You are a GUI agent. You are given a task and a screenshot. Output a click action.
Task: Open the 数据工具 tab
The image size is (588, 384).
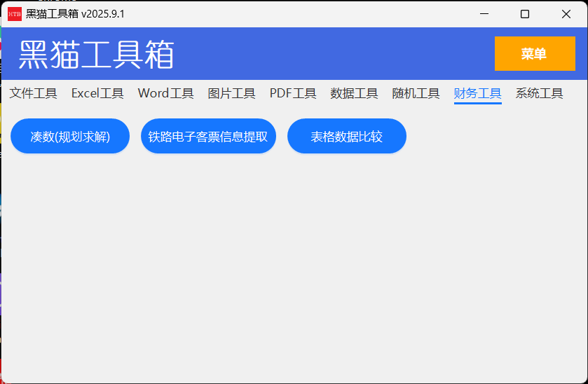click(x=354, y=93)
